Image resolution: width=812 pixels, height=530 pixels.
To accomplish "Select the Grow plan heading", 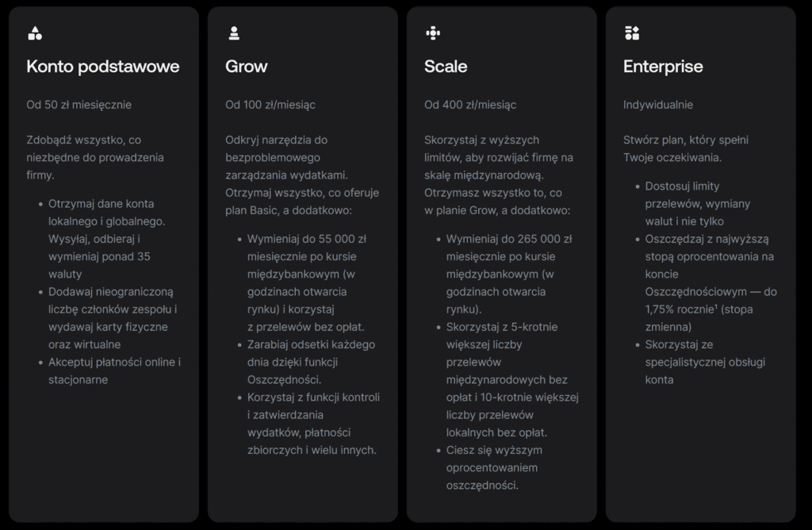I will click(x=247, y=67).
